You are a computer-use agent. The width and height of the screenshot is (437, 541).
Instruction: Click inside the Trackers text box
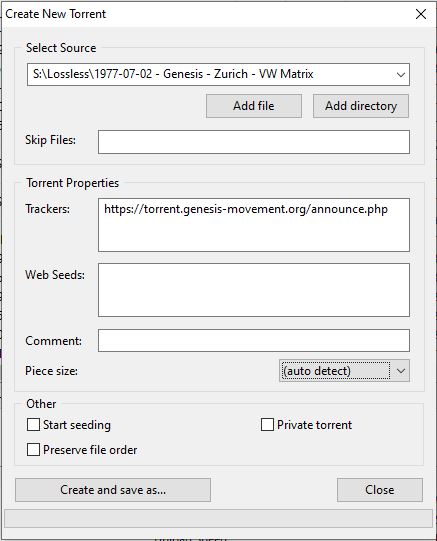(254, 225)
